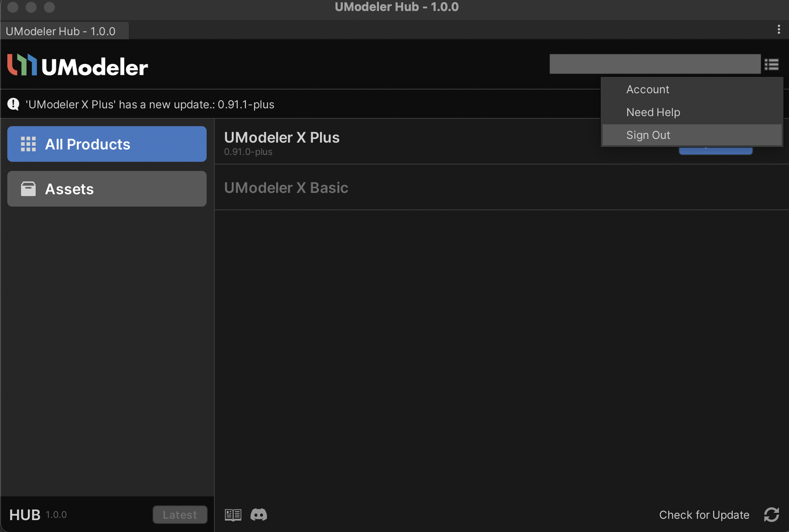
Task: Open the Discord community icon
Action: [259, 515]
